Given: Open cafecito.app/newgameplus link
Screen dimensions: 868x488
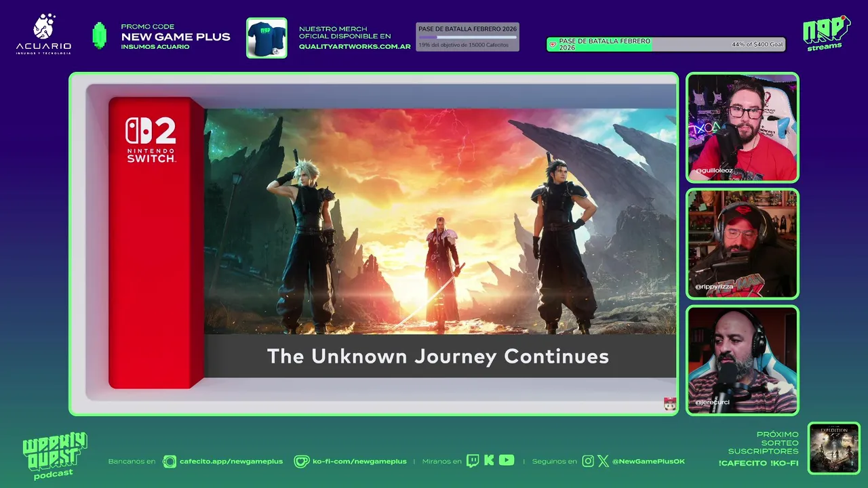Looking at the screenshot, I should tap(231, 462).
